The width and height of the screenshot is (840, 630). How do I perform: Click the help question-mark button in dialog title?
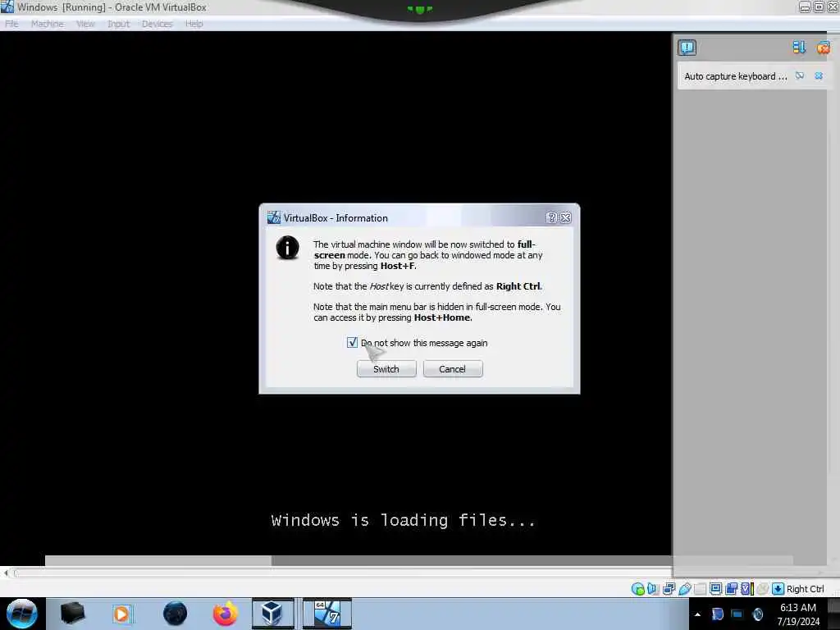(551, 218)
